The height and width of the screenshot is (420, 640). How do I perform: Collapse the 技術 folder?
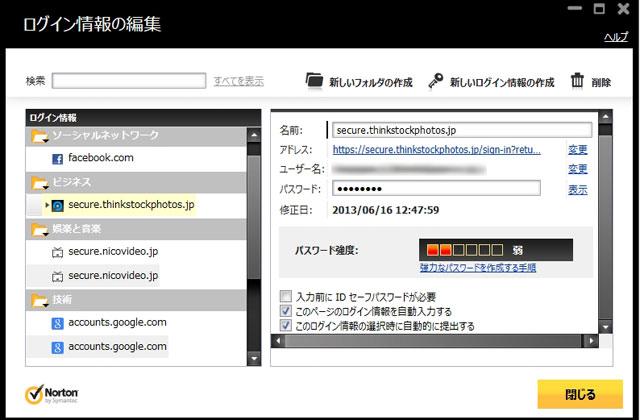[x=40, y=300]
